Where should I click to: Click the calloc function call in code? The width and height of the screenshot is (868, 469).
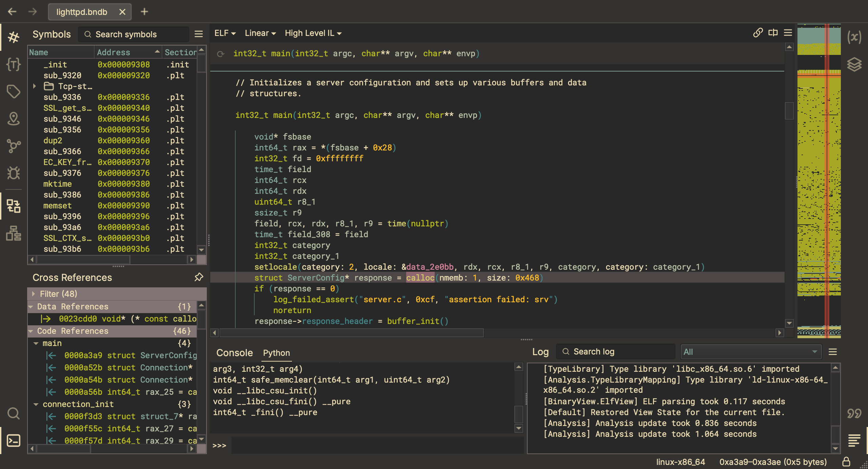point(420,278)
